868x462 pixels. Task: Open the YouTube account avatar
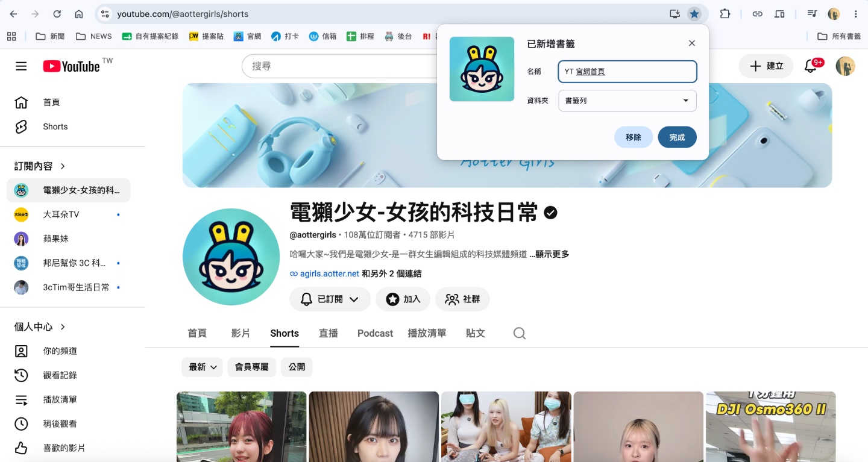click(x=846, y=66)
